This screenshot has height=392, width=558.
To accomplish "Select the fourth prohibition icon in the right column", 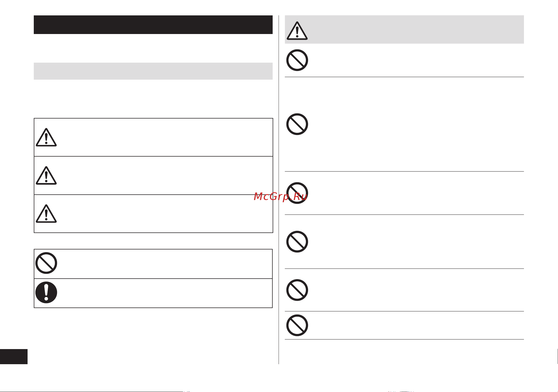I will tap(297, 242).
